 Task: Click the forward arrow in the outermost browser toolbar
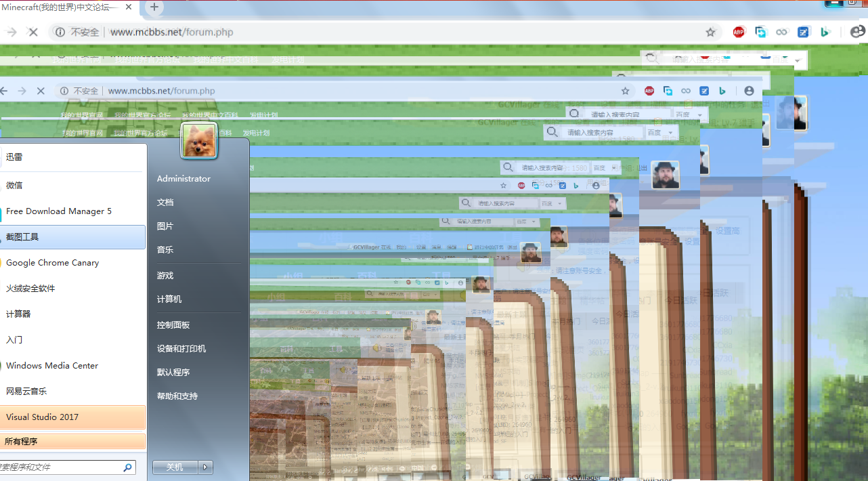pyautogui.click(x=12, y=32)
